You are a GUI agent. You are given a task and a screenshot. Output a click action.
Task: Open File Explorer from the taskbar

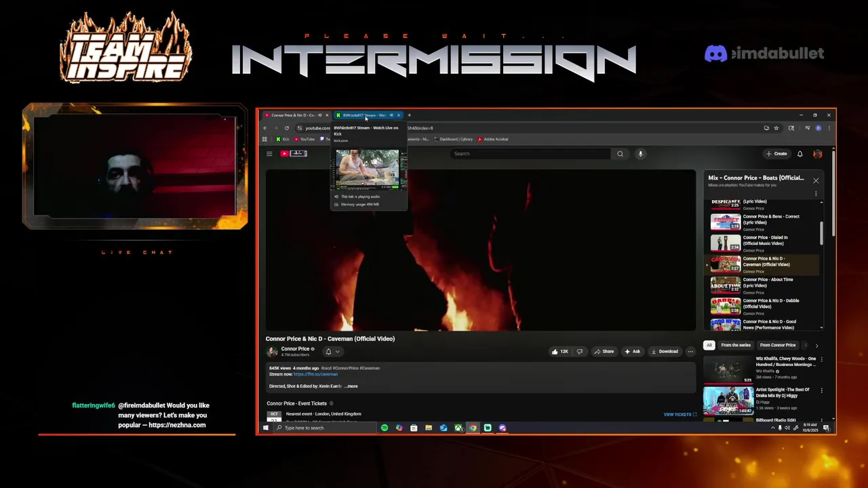[429, 428]
